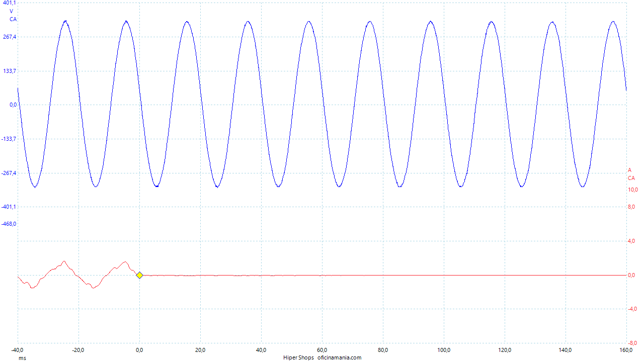
Task: Click the 80,0 time axis label
Action: [383, 350]
